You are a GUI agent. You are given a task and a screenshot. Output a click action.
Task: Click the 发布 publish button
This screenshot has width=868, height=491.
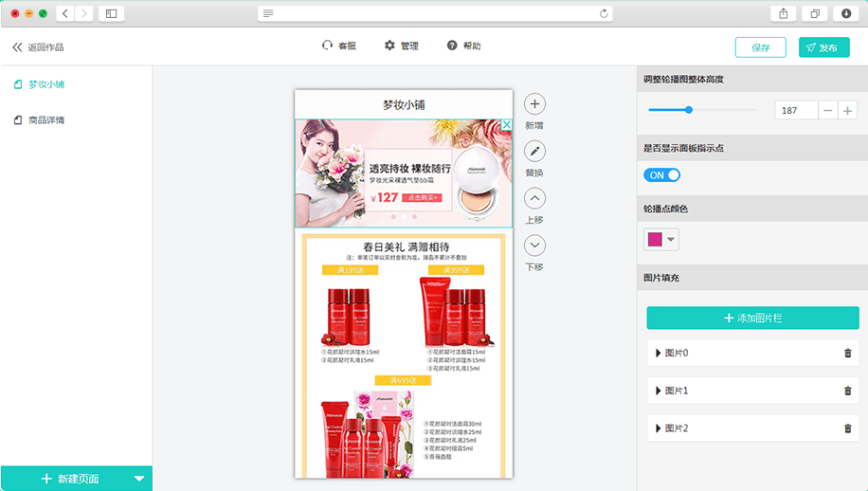pyautogui.click(x=823, y=47)
